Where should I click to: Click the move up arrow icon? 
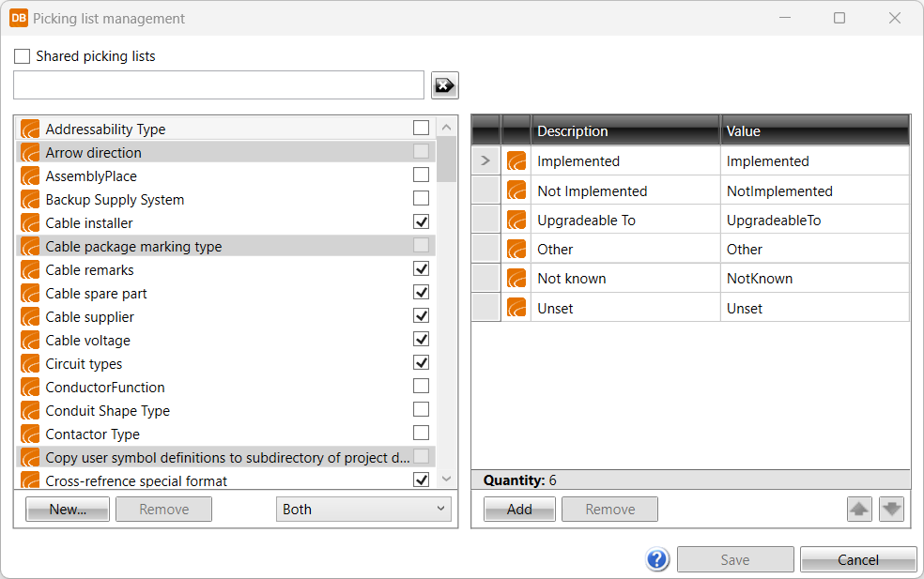pos(859,510)
